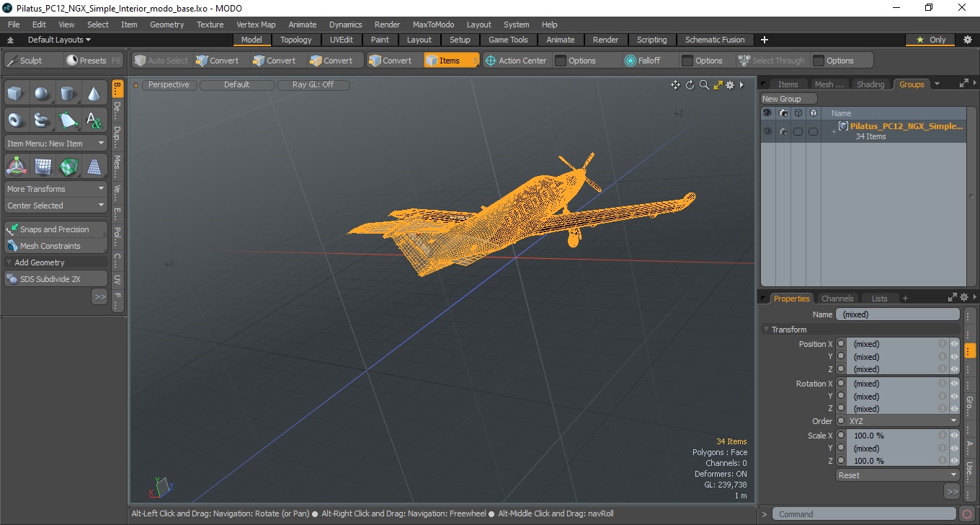Image resolution: width=980 pixels, height=525 pixels.
Task: Tick first checkbox in Pilatus group row
Action: pyautogui.click(x=798, y=131)
